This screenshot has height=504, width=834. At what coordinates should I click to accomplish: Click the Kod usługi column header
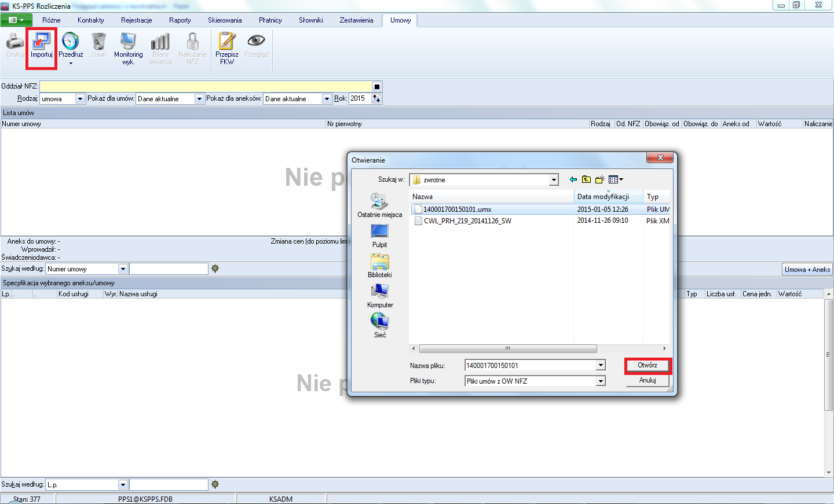80,294
